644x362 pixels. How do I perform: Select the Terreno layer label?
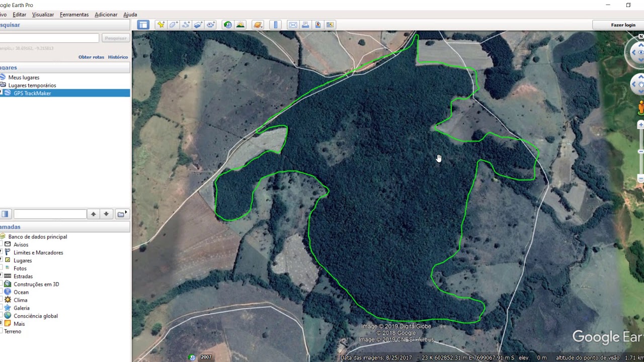13,332
